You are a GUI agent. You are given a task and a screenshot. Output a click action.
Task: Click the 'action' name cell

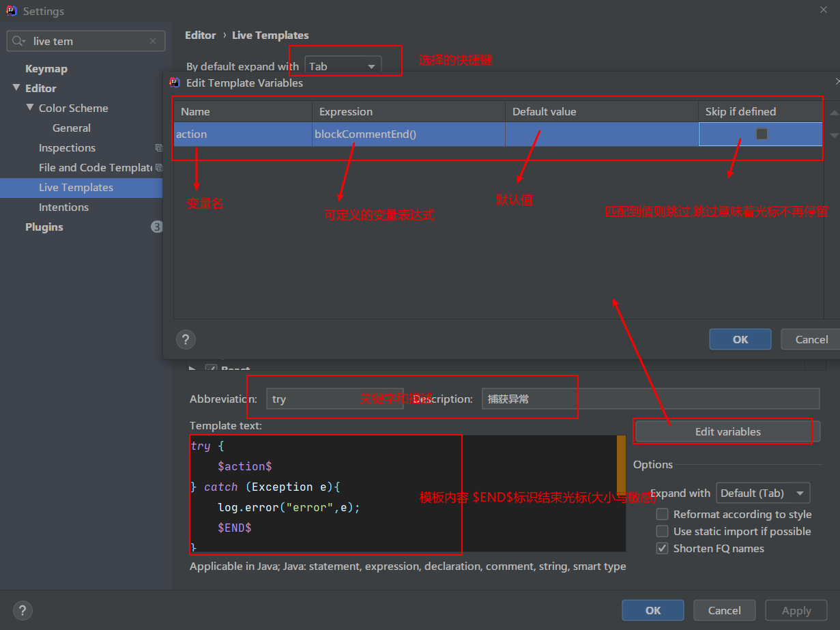coord(243,134)
